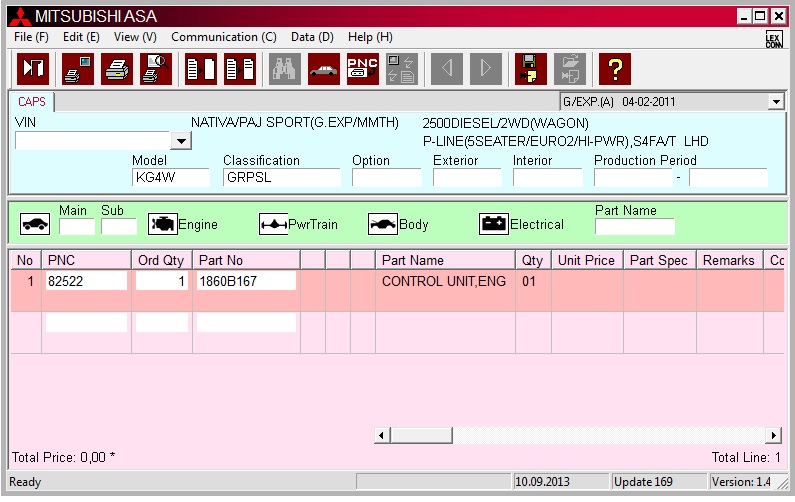Click the Ord Qty column header
The width and height of the screenshot is (795, 502).
pos(162,260)
